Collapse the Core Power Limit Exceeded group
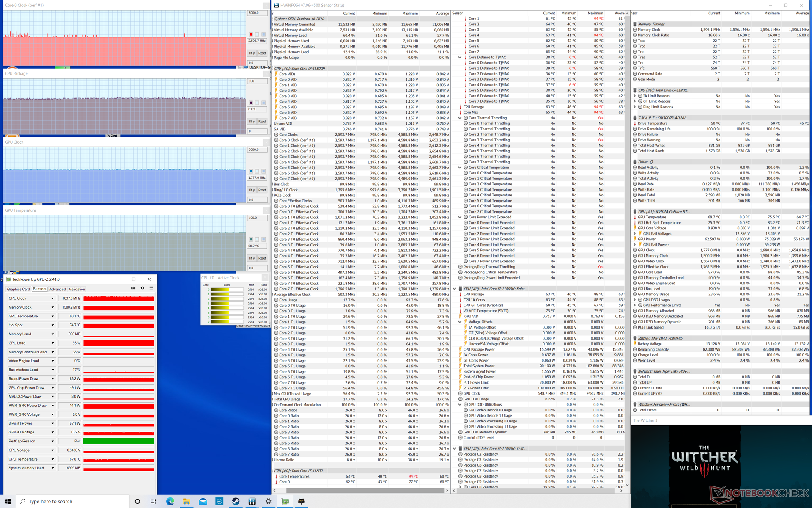812x508 pixels. pos(460,217)
